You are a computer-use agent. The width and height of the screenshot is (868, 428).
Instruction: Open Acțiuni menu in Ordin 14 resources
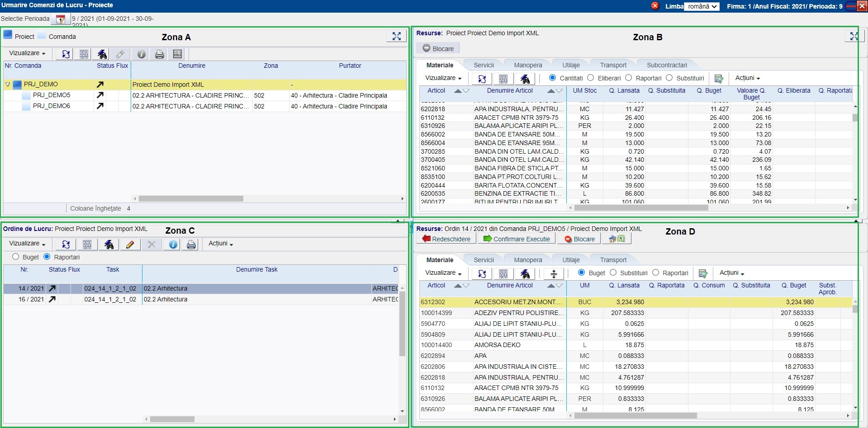click(x=732, y=273)
